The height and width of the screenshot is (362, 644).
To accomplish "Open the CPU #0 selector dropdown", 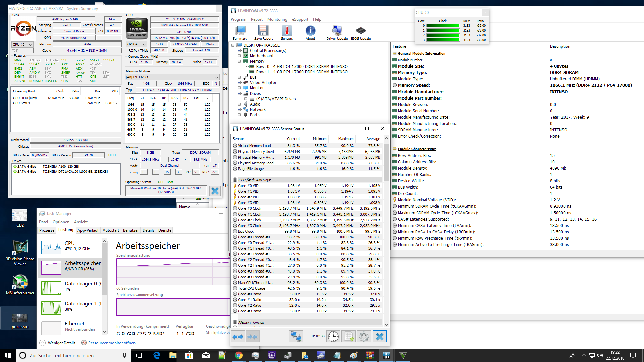I will click(x=22, y=44).
